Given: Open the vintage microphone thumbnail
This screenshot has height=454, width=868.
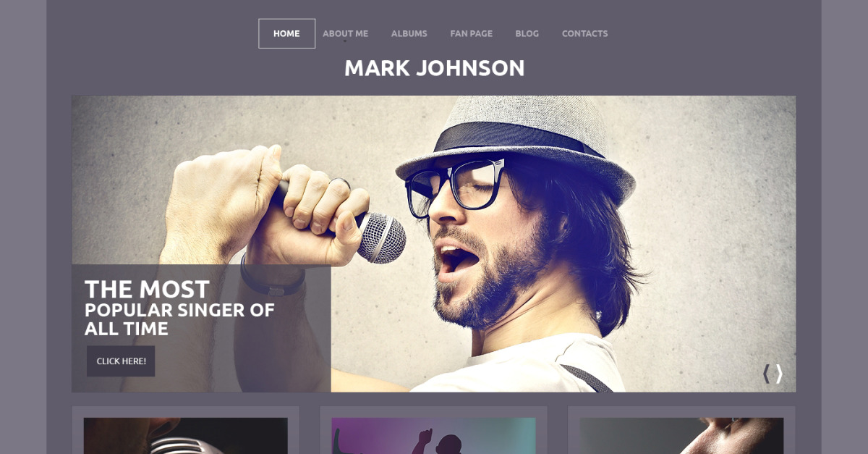Looking at the screenshot, I should tap(186, 435).
